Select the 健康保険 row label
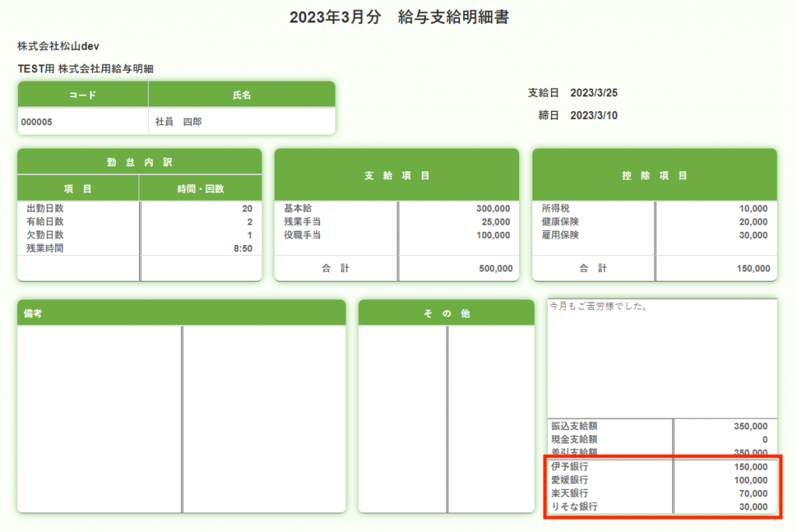The height and width of the screenshot is (532, 797). 560,222
